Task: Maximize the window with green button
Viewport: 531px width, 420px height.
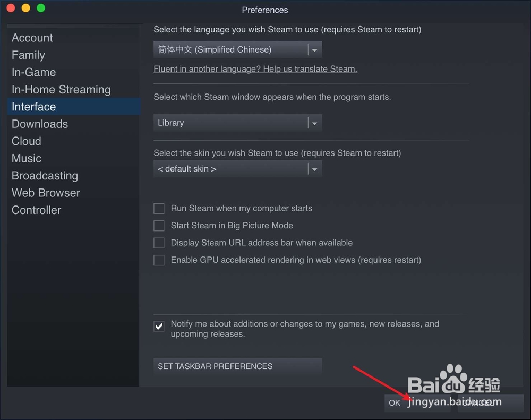Action: [41, 8]
